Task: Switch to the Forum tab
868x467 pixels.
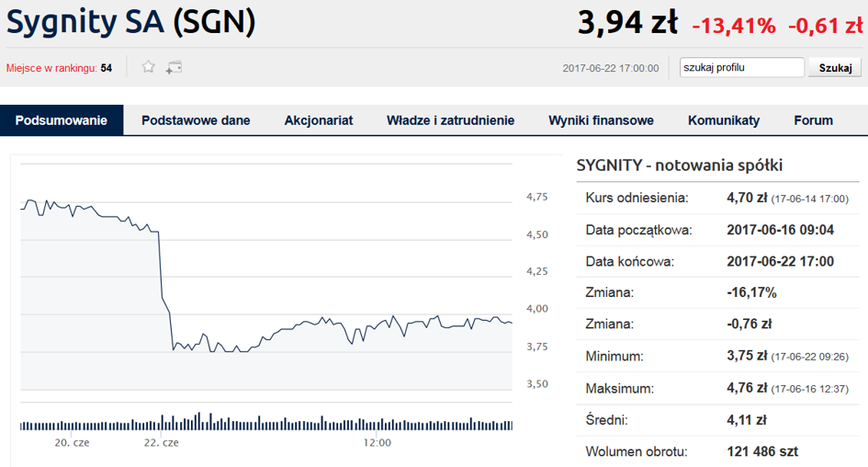Action: coord(813,120)
